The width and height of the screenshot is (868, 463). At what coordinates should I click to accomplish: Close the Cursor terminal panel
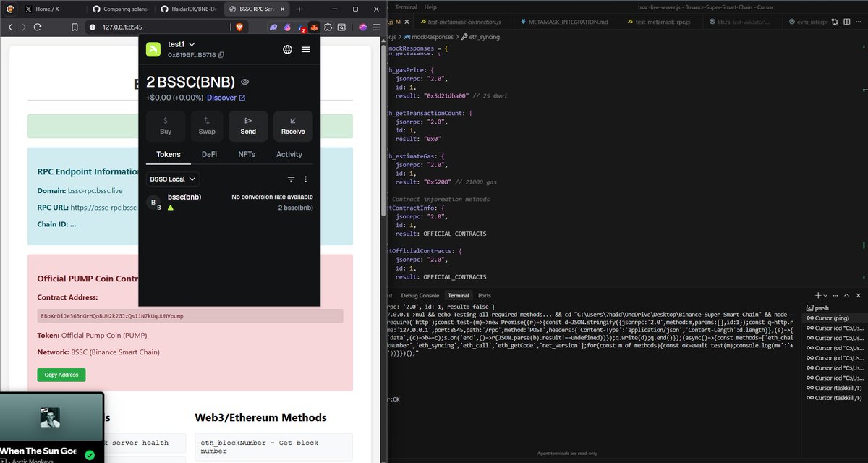(859, 295)
